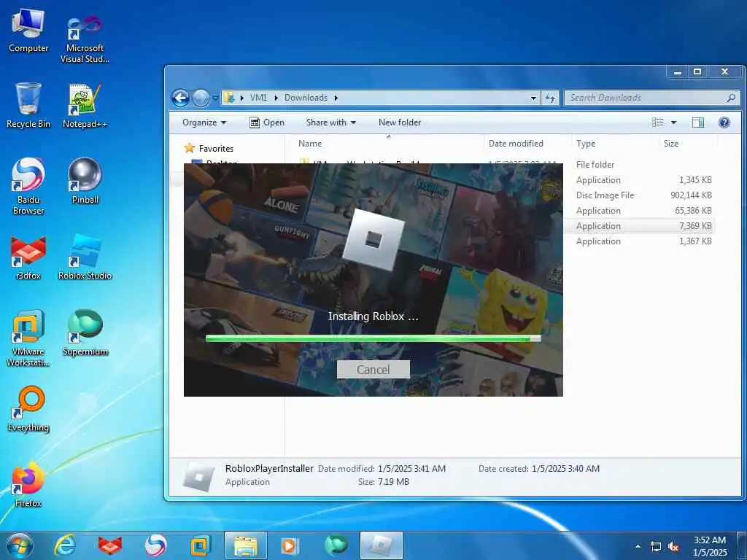Click the Explorer back button

pyautogui.click(x=181, y=98)
